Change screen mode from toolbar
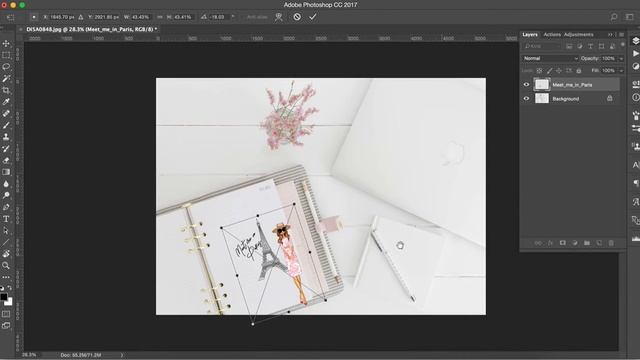Screen dimensions: 640x360 (6, 325)
